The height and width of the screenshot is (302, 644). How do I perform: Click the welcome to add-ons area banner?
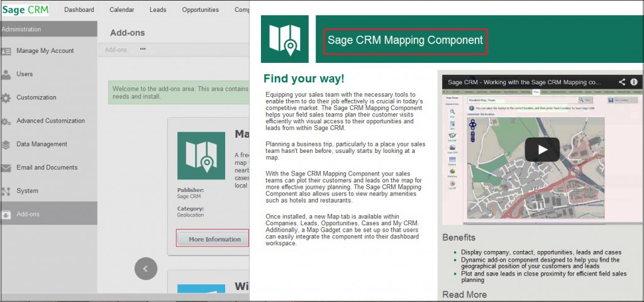click(x=179, y=92)
